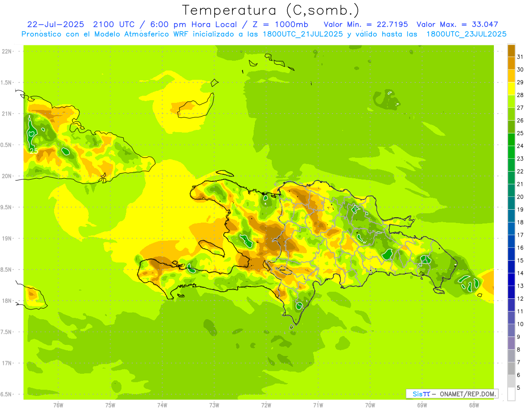Click the '74W' longitude label
Image resolution: width=532 pixels, height=411 pixels.
[x=162, y=405]
